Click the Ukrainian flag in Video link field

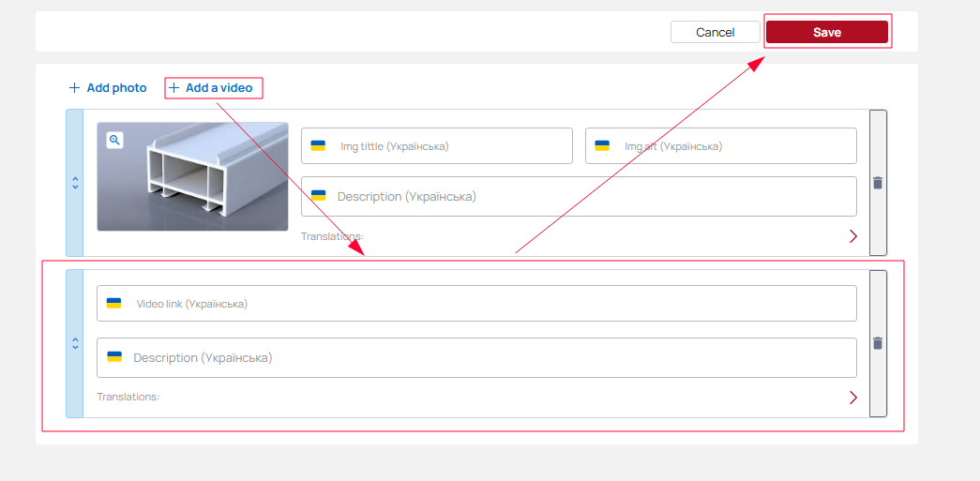pyautogui.click(x=113, y=303)
